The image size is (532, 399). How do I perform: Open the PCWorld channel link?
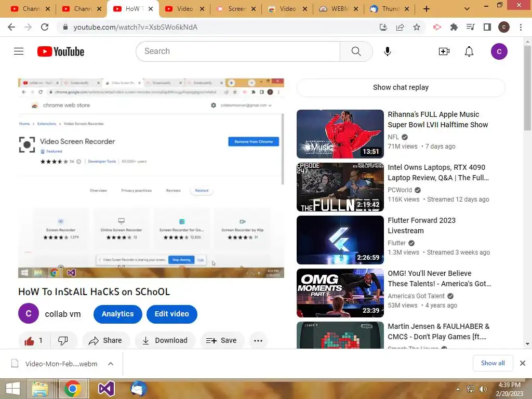(400, 190)
